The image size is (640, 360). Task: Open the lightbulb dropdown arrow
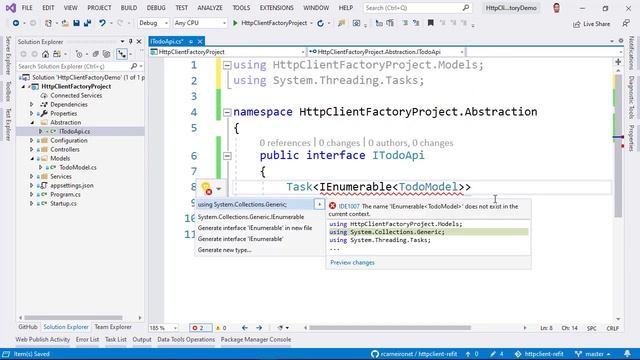point(219,189)
